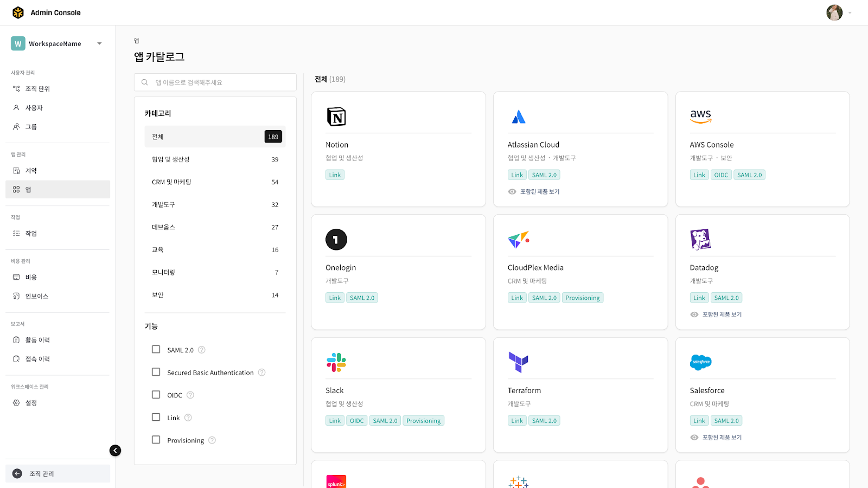
Task: Click the Atlassian Cloud logo
Action: point(519,117)
